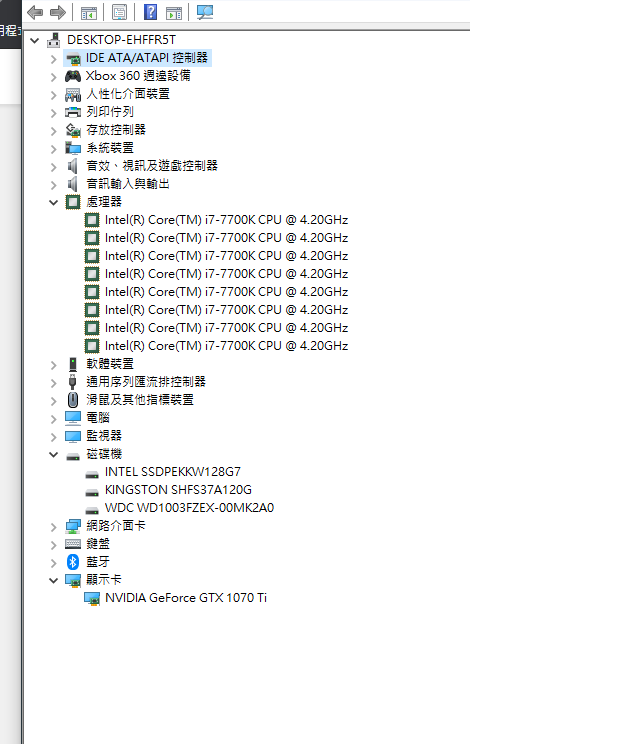Select the KINGSTON SHFS37A120G drive
Viewport: 624px width, 744px height.
pyautogui.click(x=178, y=490)
